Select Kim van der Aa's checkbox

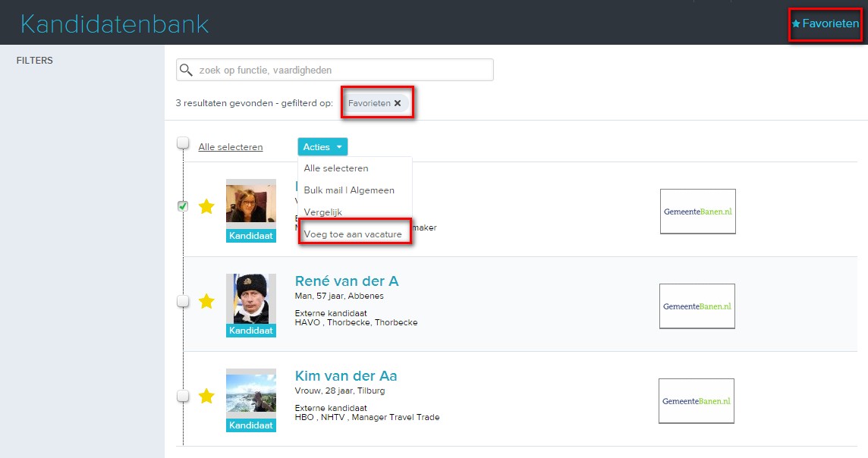pyautogui.click(x=183, y=396)
